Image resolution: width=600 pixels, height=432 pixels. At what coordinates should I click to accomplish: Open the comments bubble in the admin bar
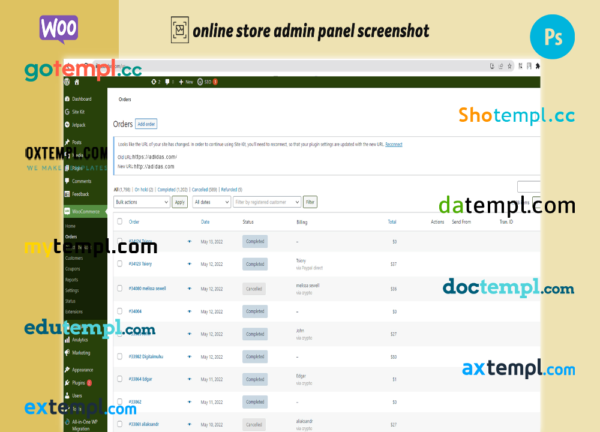pyautogui.click(x=167, y=82)
